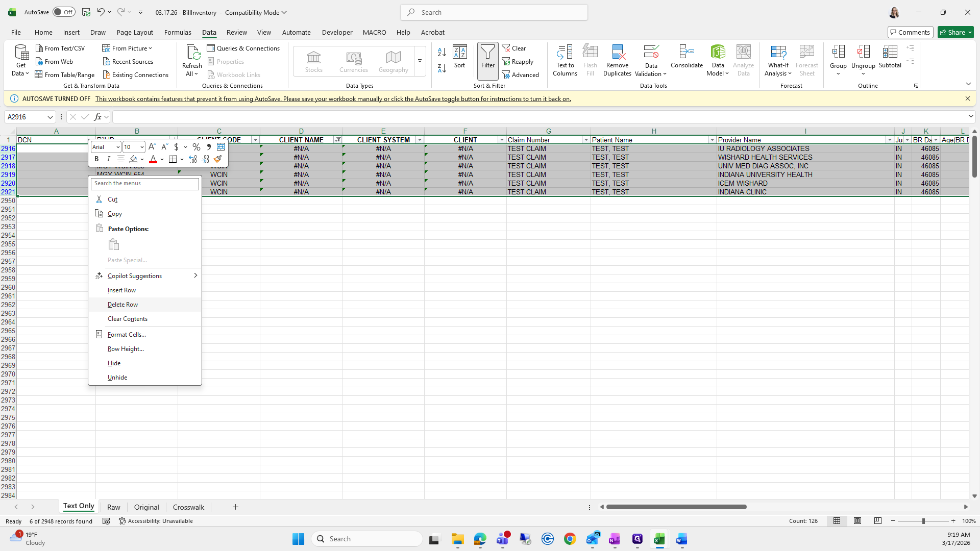Click the Consolidate icon

(x=687, y=53)
